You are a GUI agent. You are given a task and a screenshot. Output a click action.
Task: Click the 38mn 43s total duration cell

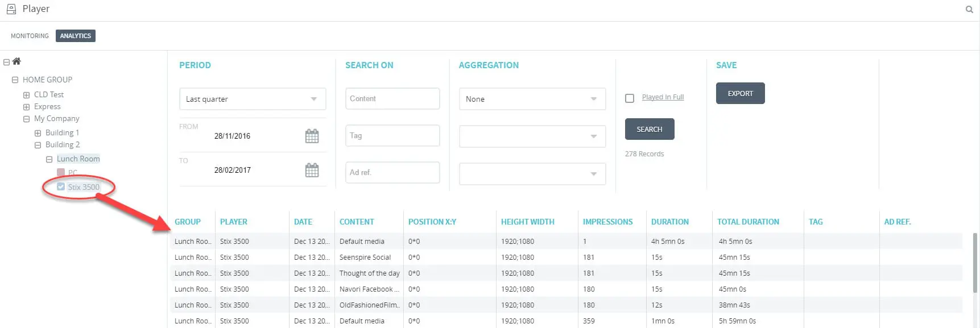click(734, 305)
